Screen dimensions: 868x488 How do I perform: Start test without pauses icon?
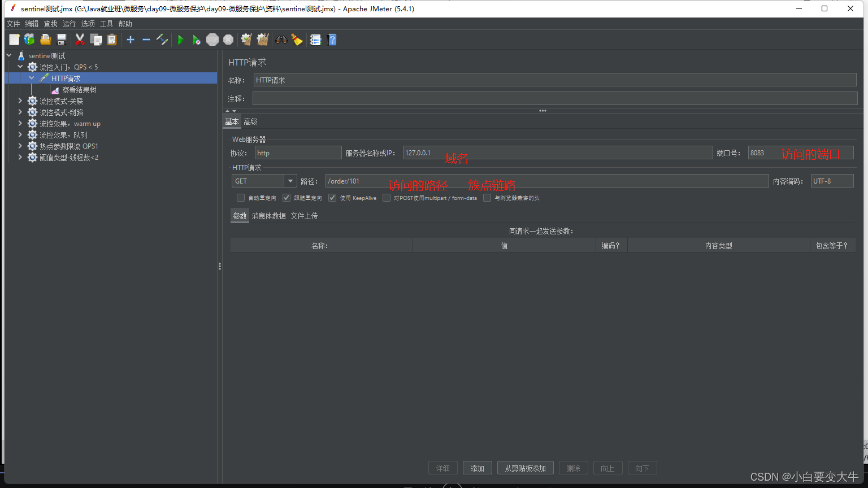[196, 40]
